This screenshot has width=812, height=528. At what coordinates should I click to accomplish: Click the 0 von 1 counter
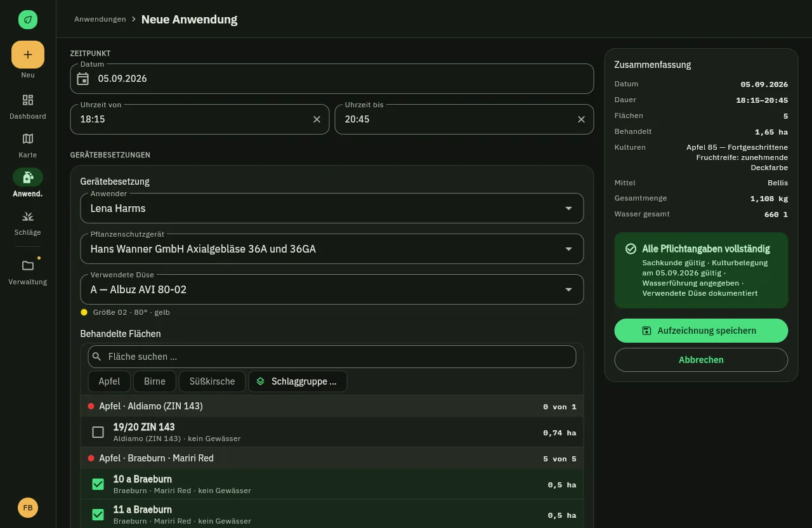(560, 407)
